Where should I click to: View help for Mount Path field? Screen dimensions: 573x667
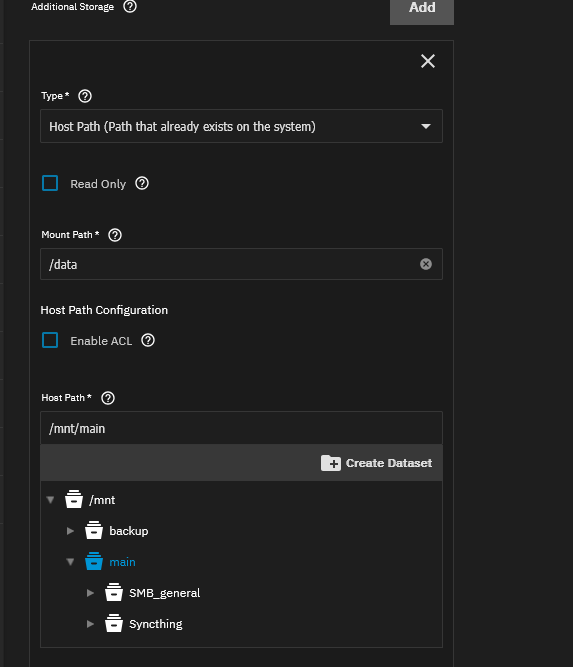115,235
